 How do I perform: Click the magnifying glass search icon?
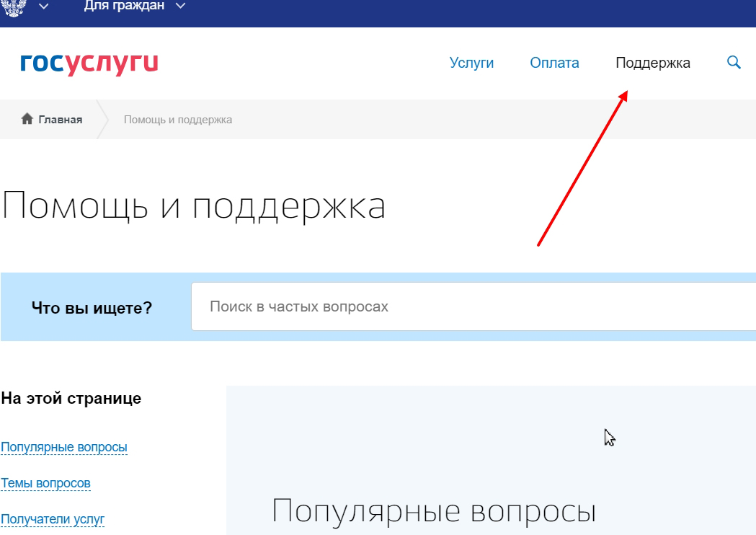pyautogui.click(x=734, y=63)
